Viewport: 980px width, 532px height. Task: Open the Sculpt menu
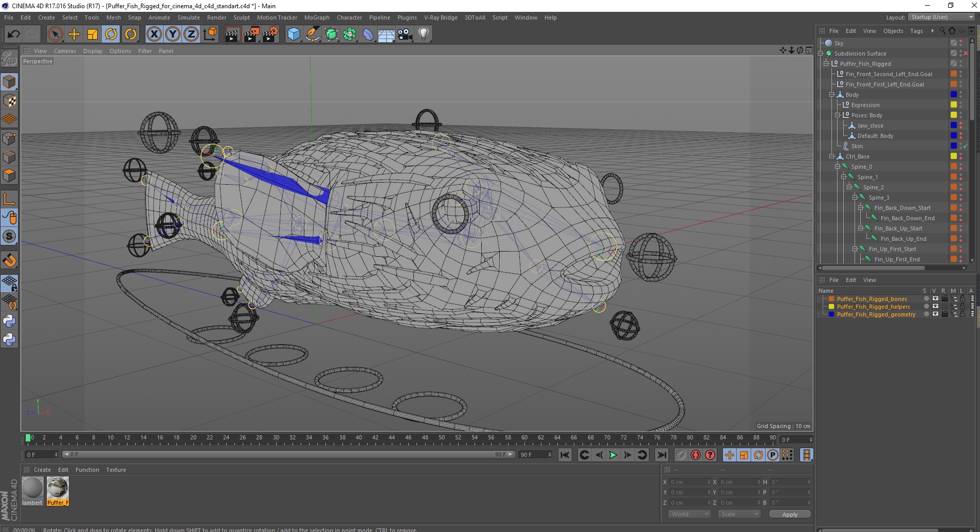[x=241, y=17]
